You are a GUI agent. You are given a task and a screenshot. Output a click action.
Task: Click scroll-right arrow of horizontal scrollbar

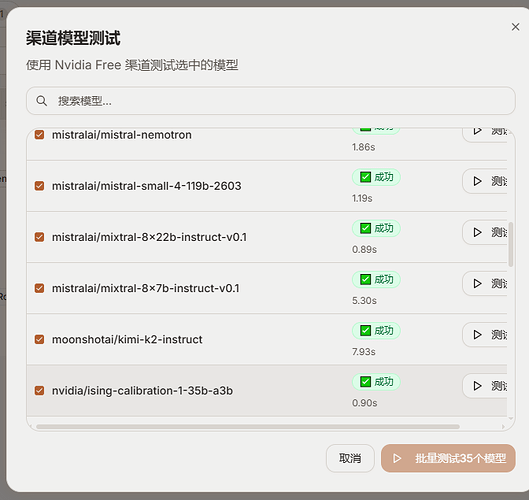coord(503,426)
